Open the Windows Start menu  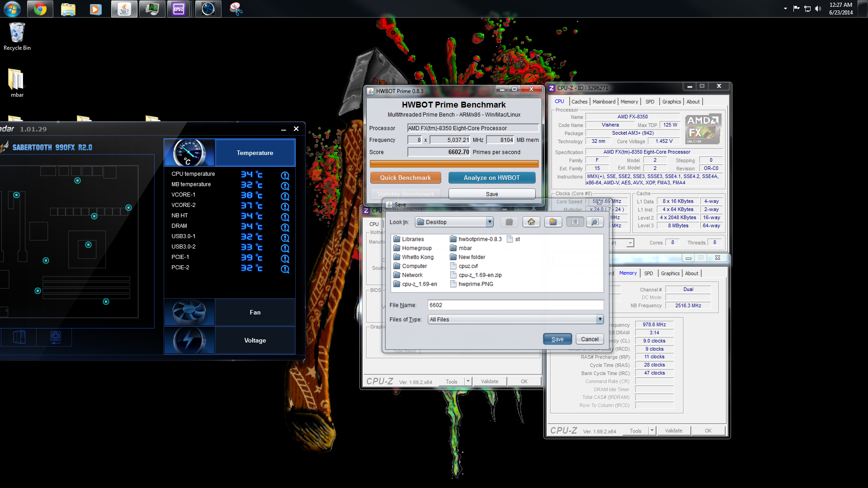click(x=12, y=9)
